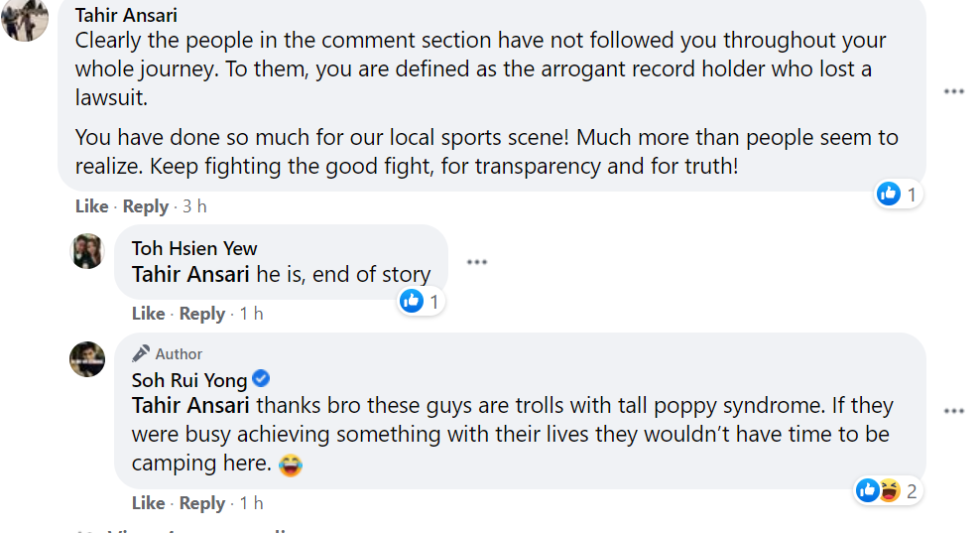This screenshot has height=533, width=980.
Task: Reply to Toh Hsien Yew's comment
Action: [202, 314]
